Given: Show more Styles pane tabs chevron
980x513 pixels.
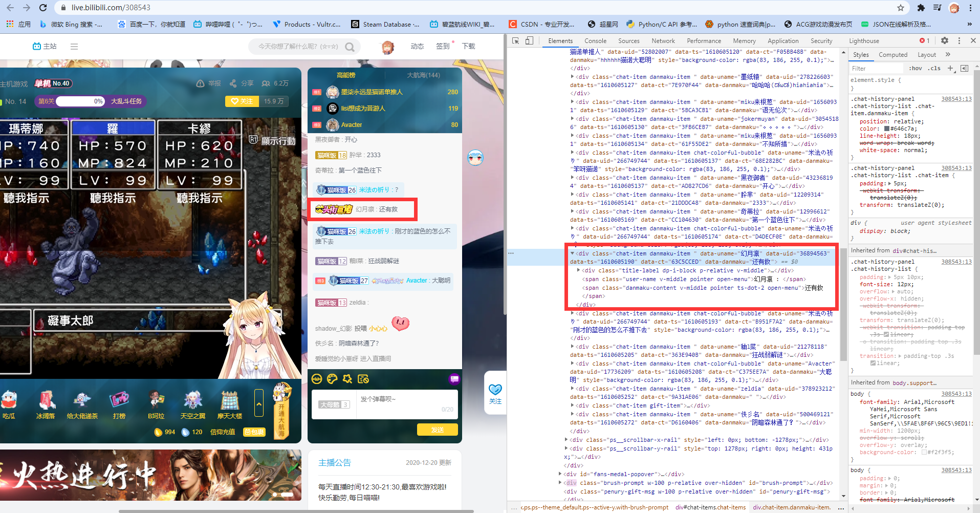Looking at the screenshot, I should [x=948, y=54].
